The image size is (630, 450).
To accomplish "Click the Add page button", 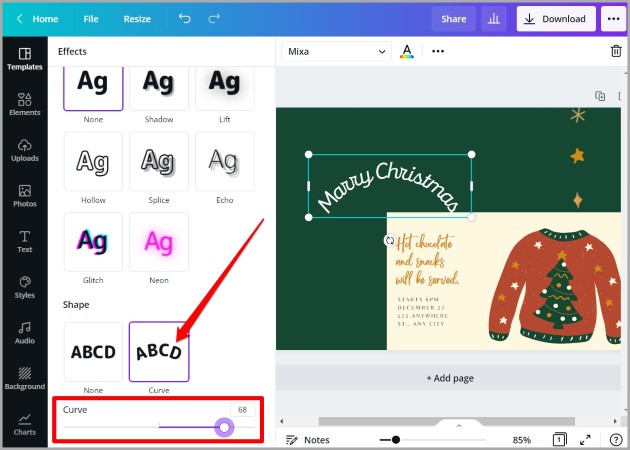I will pyautogui.click(x=450, y=378).
